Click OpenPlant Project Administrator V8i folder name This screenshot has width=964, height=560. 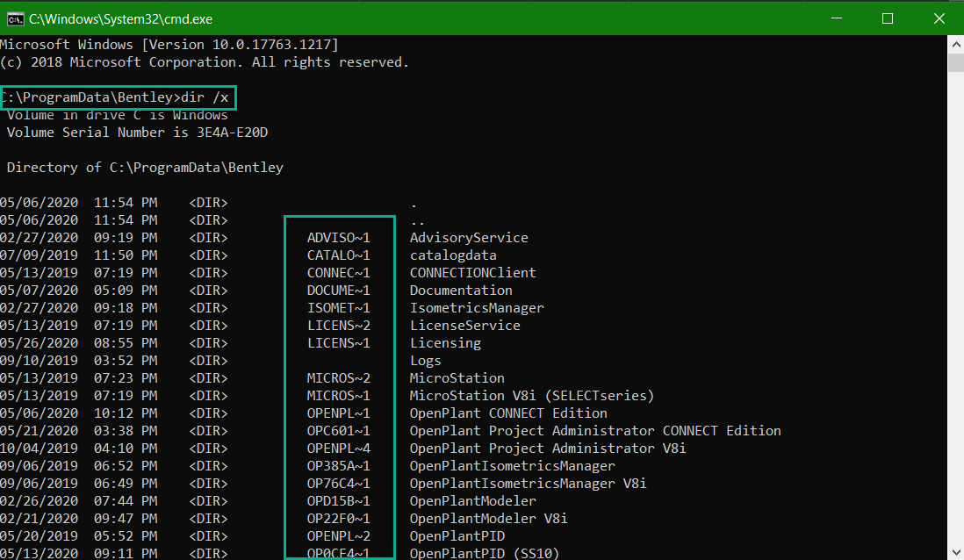[x=548, y=449]
